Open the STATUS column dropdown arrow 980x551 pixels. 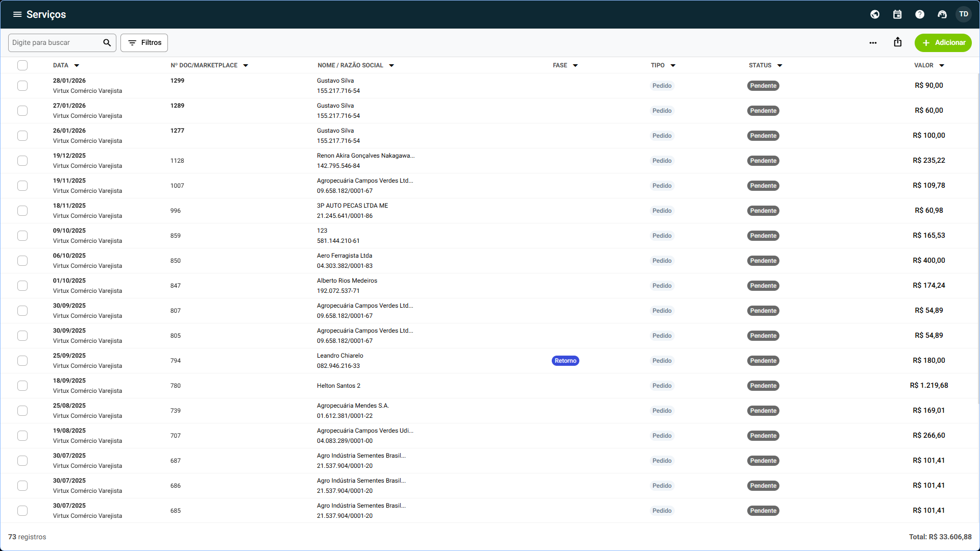pyautogui.click(x=779, y=65)
